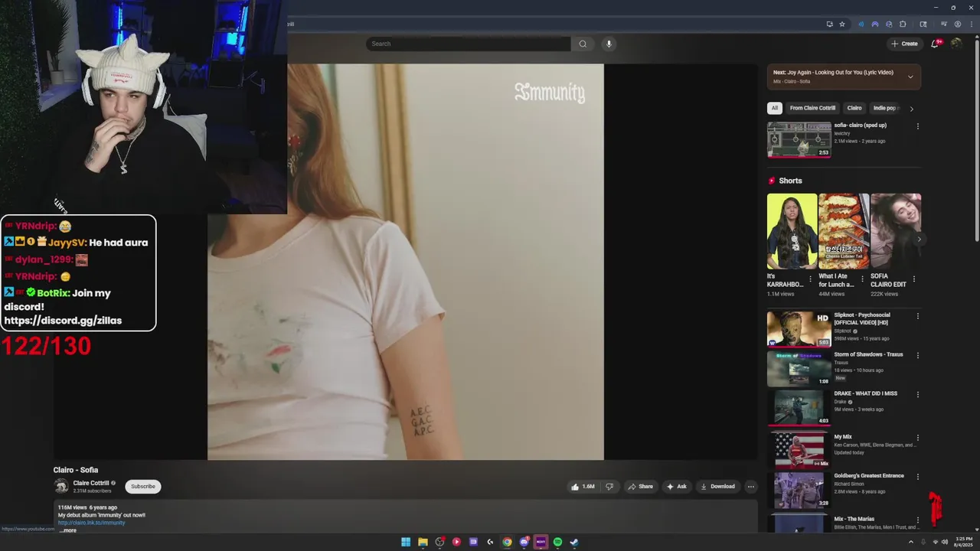Open It's KARRAHBO short thumbnail
Image resolution: width=980 pixels, height=551 pixels.
pos(792,231)
